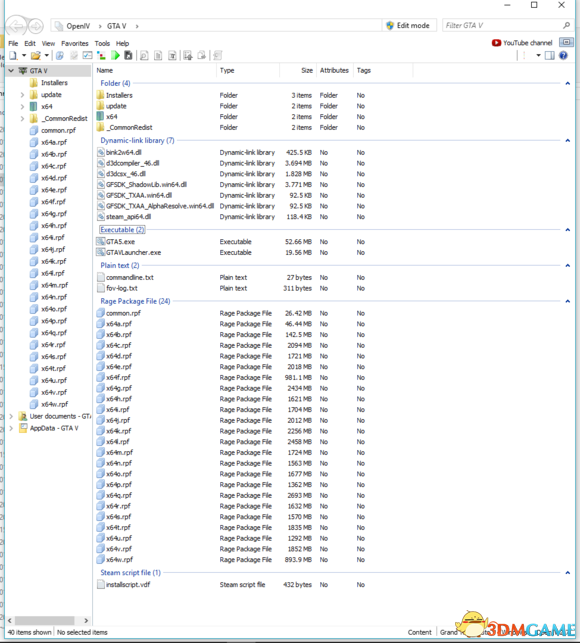
Task: Open the View menu
Action: (48, 43)
